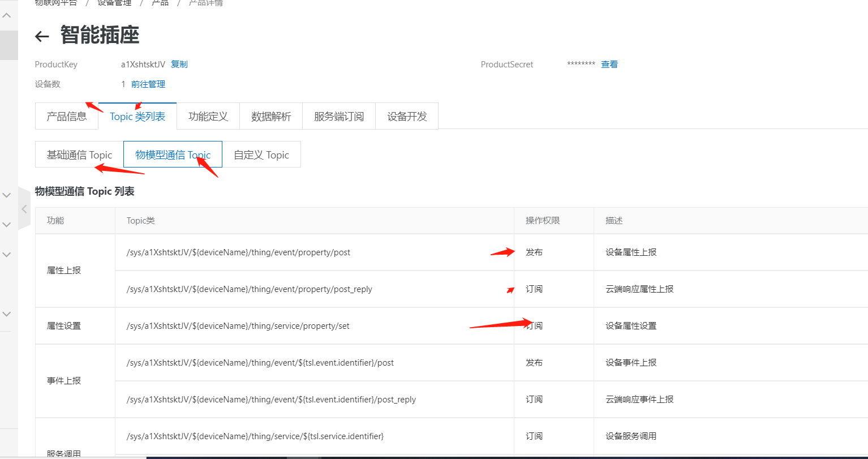
Task: Click the description 云端响应事件上报
Action: pos(639,400)
